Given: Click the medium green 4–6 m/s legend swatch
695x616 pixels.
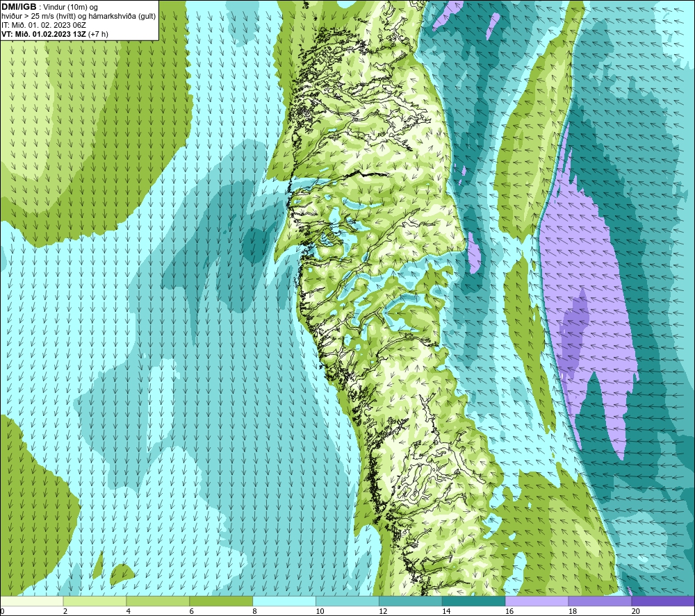Looking at the screenshot, I should click(158, 601).
